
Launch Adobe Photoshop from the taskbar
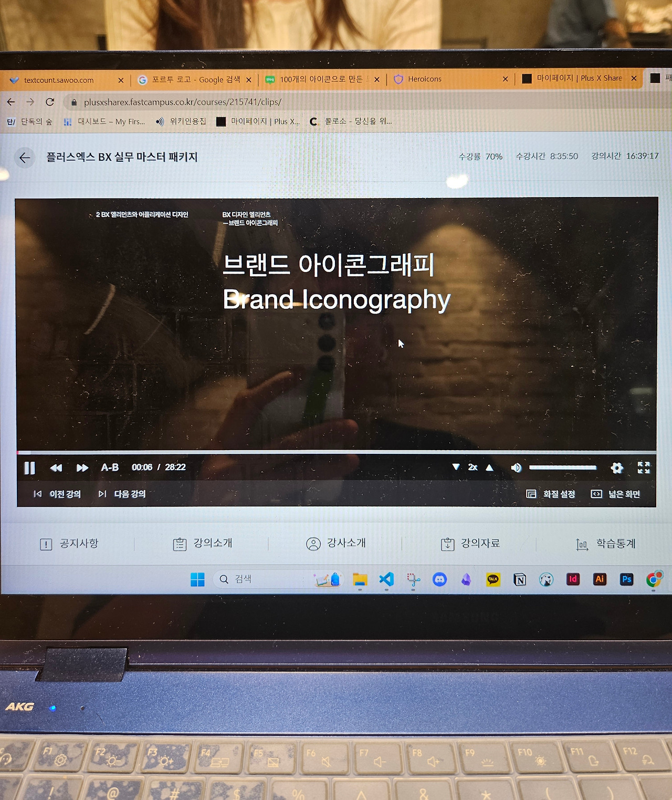click(626, 579)
